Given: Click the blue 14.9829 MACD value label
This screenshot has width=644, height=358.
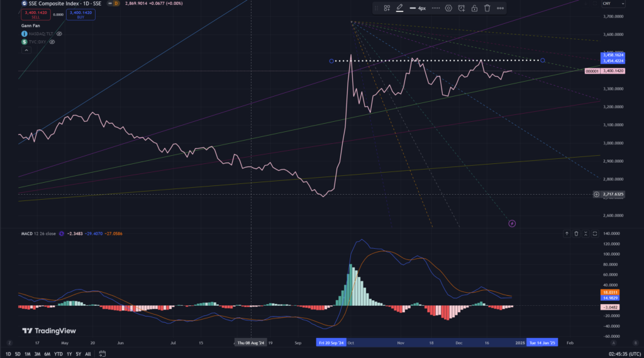Looking at the screenshot, I should coord(610,298).
